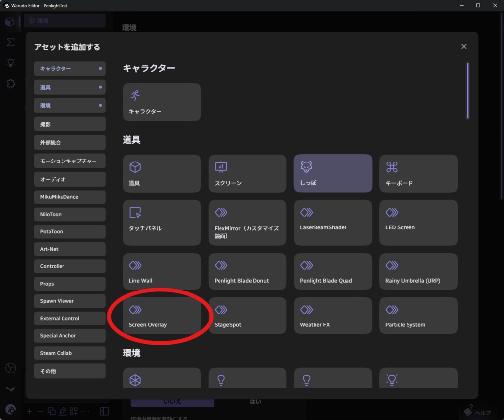The height and width of the screenshot is (420, 504).
Task: Add a しっぽ (tail) asset
Action: [x=333, y=173]
